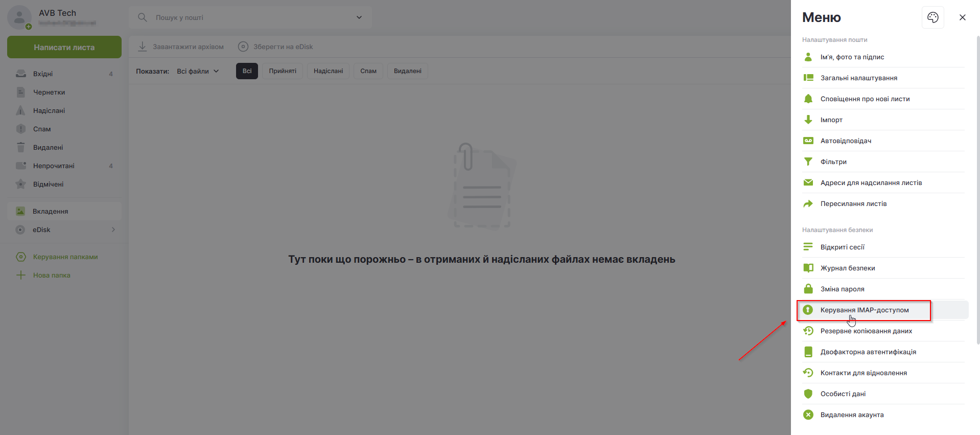Viewport: 980px width, 435px height.
Task: Open Загальні налаштування
Action: click(883, 78)
